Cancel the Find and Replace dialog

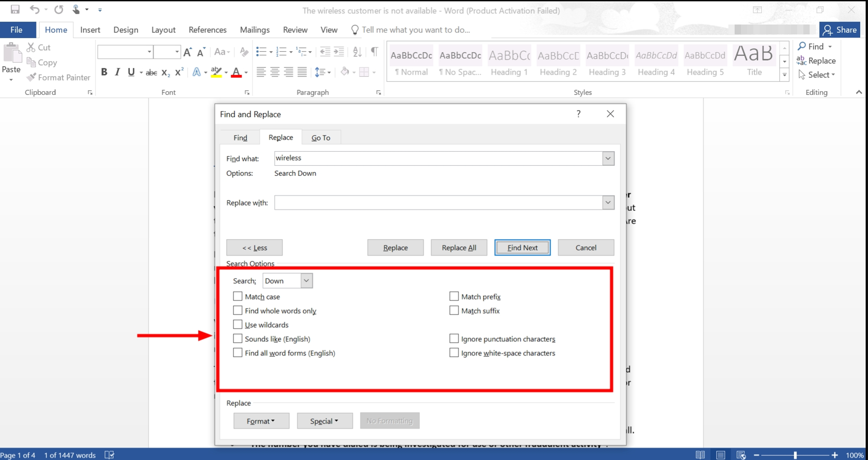coord(586,248)
